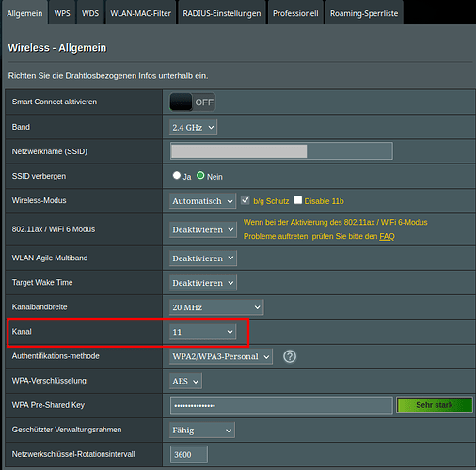Viewport: 476px width, 470px height.
Task: Toggle the Smart Connect switch
Action: 193,102
